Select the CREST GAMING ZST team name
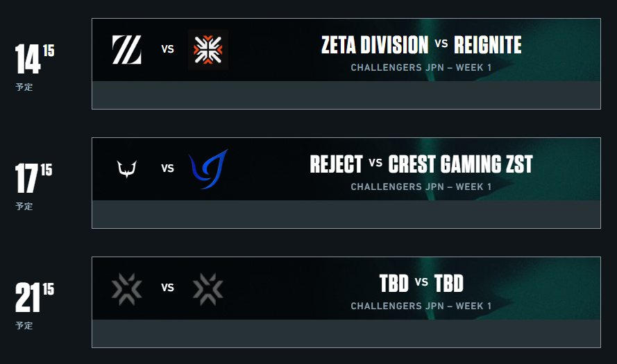This screenshot has width=617, height=364. [460, 164]
